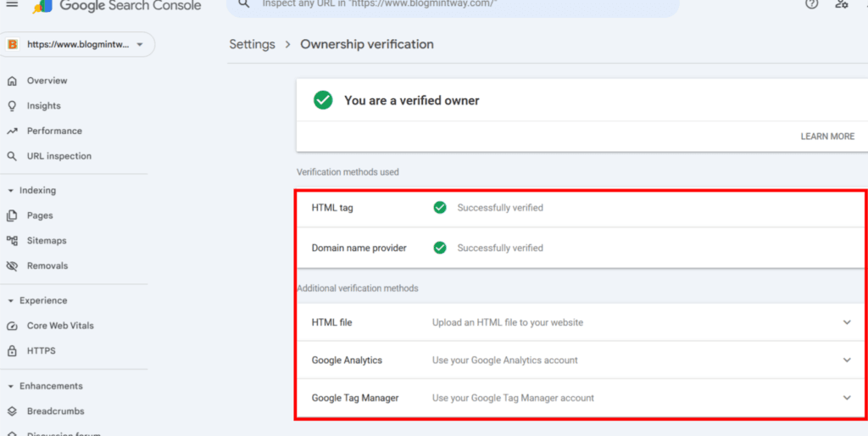Click the search magnifier icon in URL bar
Image resolution: width=868 pixels, height=436 pixels.
click(243, 4)
